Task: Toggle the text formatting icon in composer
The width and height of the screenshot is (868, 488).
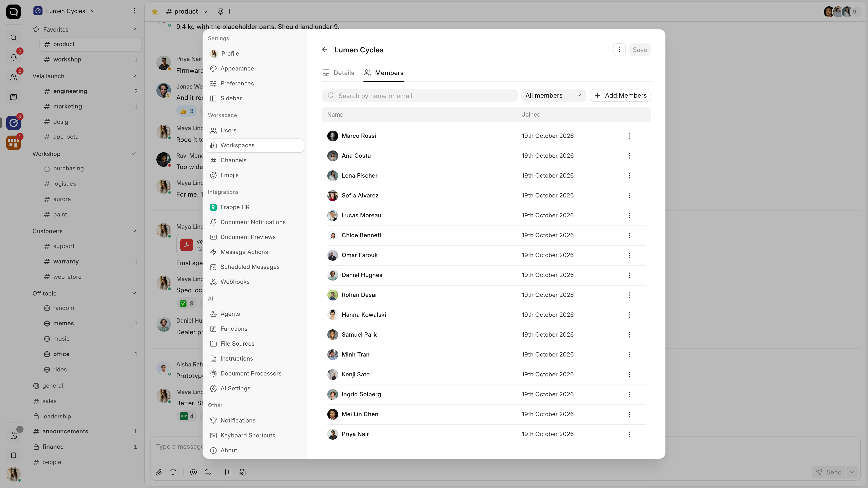Action: point(173,472)
